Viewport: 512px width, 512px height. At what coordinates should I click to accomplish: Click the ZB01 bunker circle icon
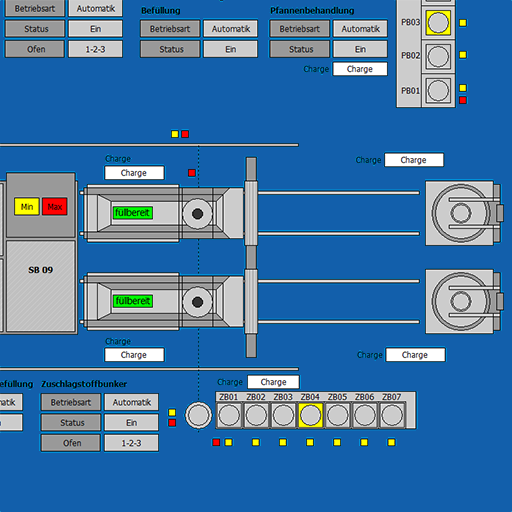click(229, 415)
